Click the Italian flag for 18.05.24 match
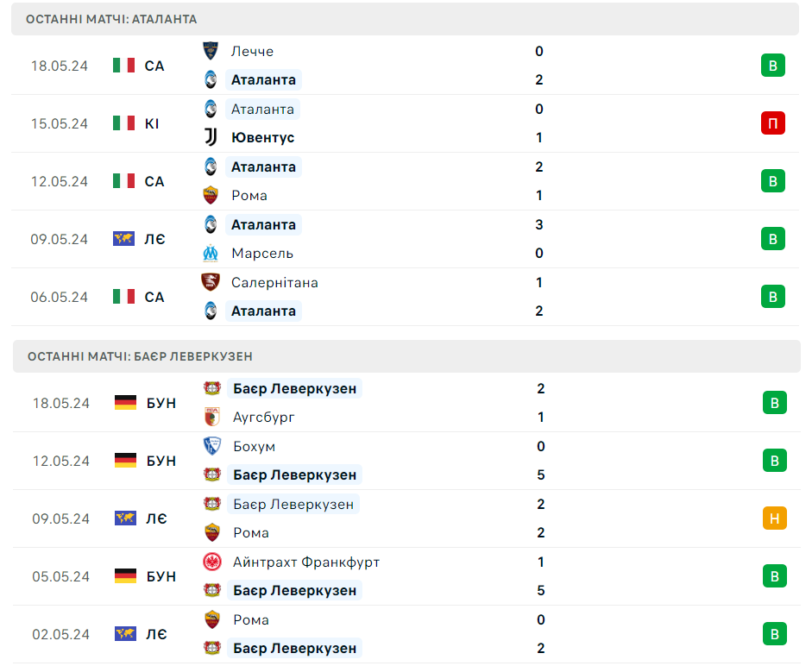 pos(123,66)
